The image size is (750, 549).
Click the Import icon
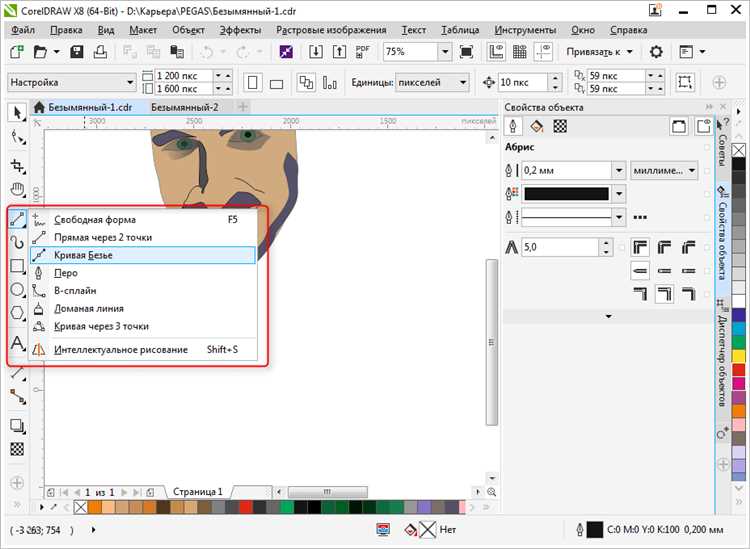[x=316, y=52]
